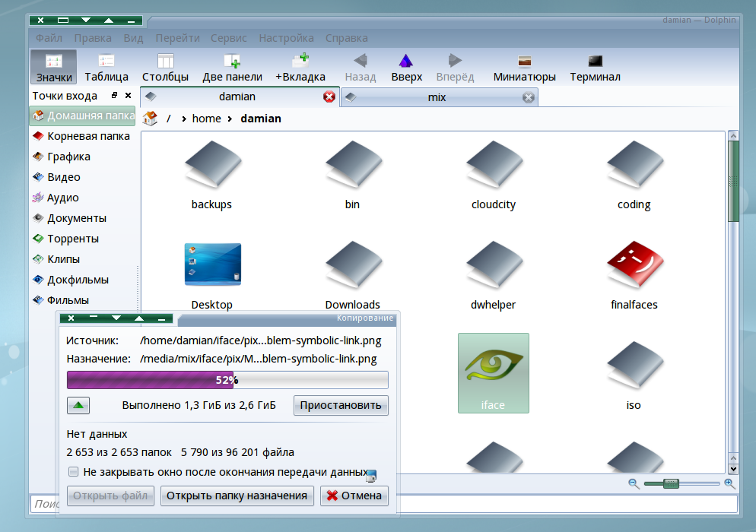Select Корневая папка in places
The width and height of the screenshot is (756, 532).
pos(83,136)
